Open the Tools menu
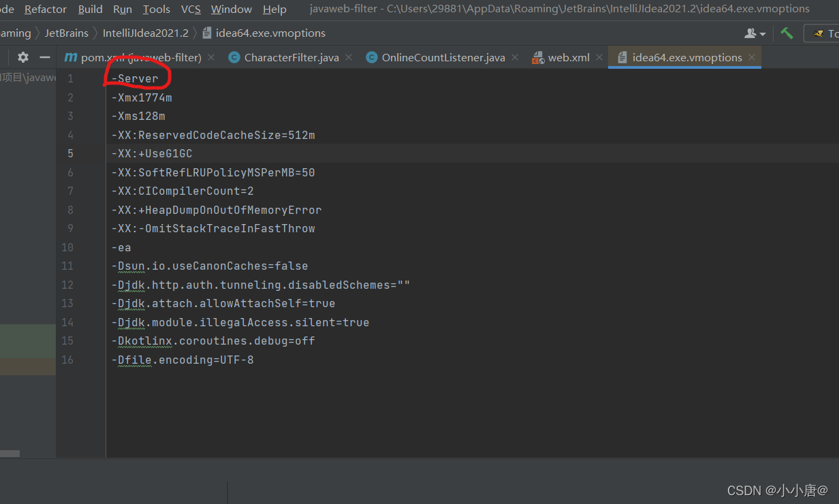Image resolution: width=839 pixels, height=504 pixels. [156, 9]
